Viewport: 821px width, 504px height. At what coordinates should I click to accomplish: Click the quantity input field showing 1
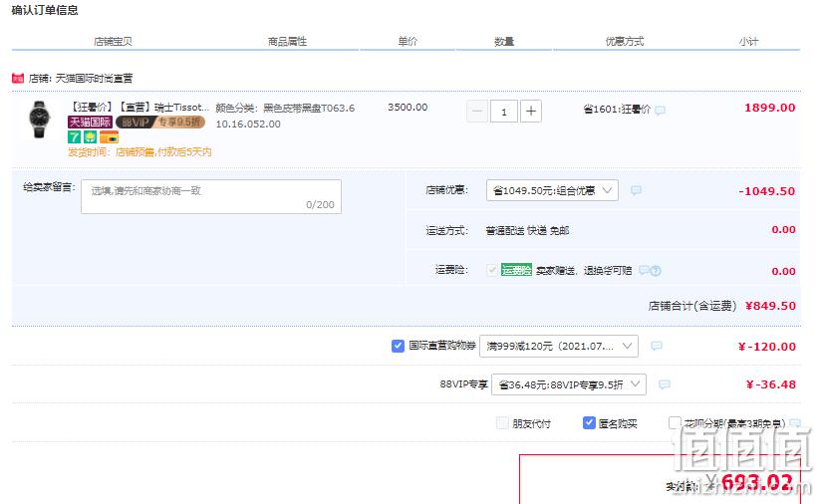(x=504, y=111)
